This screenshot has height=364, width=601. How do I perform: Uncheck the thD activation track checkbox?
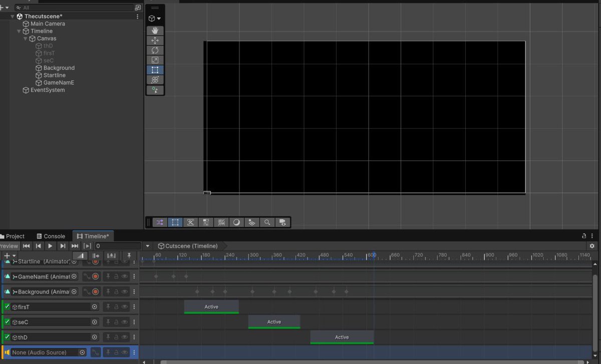[7, 337]
